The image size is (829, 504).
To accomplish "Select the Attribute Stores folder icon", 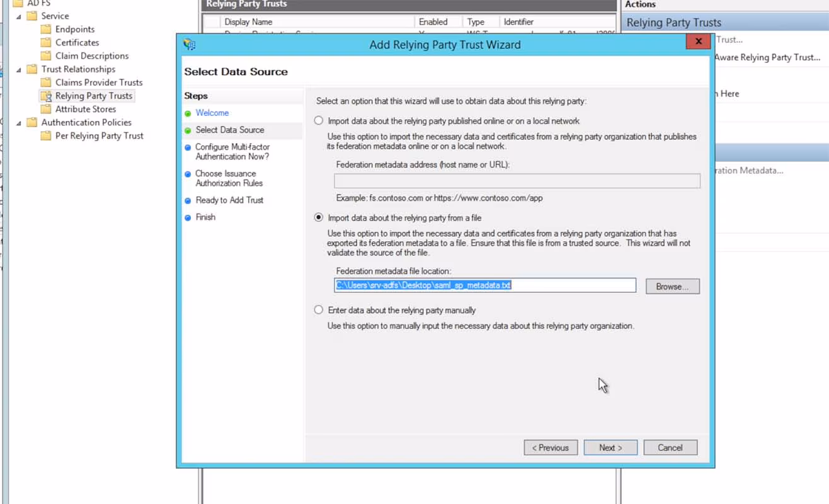I will click(x=47, y=109).
